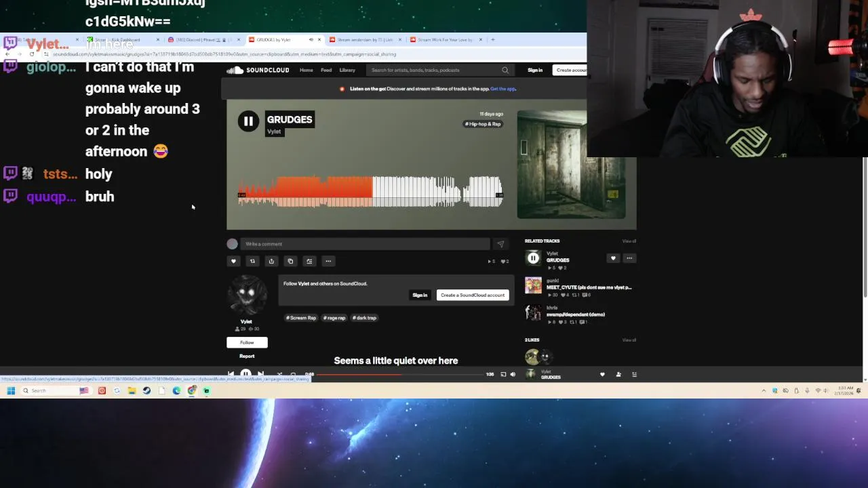868x488 pixels.
Task: Open the Library nav item
Action: pyautogui.click(x=347, y=70)
